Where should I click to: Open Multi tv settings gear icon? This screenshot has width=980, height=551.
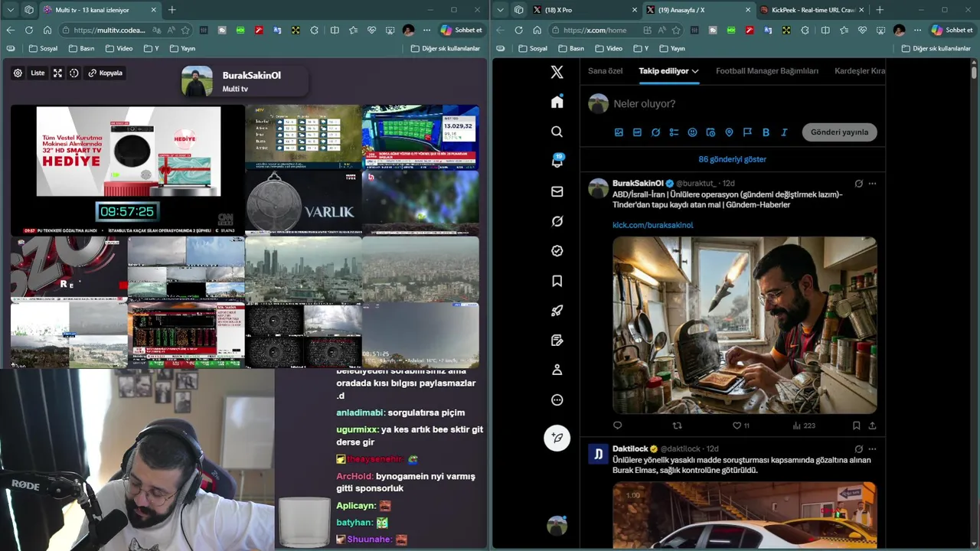(18, 73)
